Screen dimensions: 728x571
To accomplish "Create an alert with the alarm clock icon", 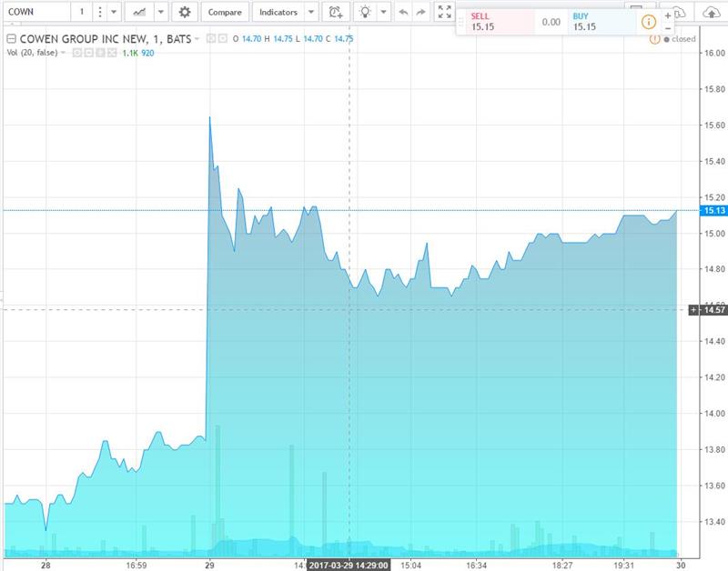I will (336, 13).
